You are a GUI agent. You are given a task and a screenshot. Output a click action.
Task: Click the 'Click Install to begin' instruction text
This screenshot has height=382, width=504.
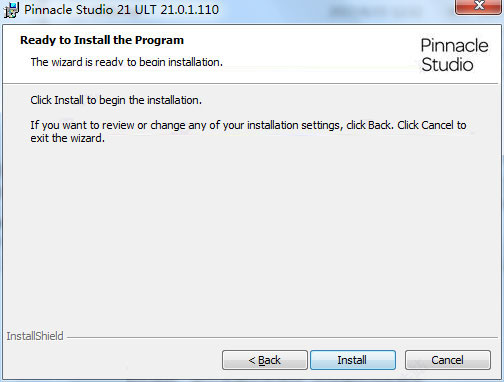pos(116,100)
